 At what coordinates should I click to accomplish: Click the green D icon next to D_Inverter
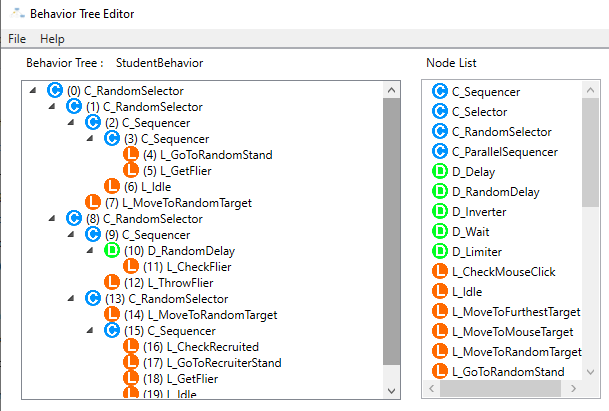point(439,212)
